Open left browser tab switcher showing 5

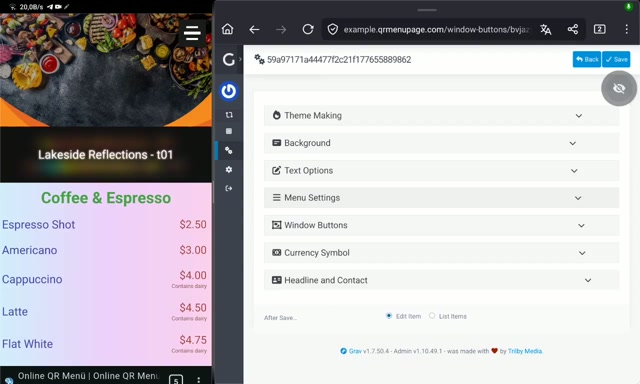[x=176, y=380]
